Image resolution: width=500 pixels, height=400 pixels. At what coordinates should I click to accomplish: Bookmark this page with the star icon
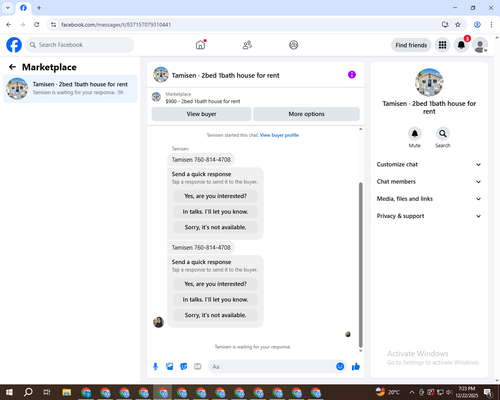(x=458, y=25)
